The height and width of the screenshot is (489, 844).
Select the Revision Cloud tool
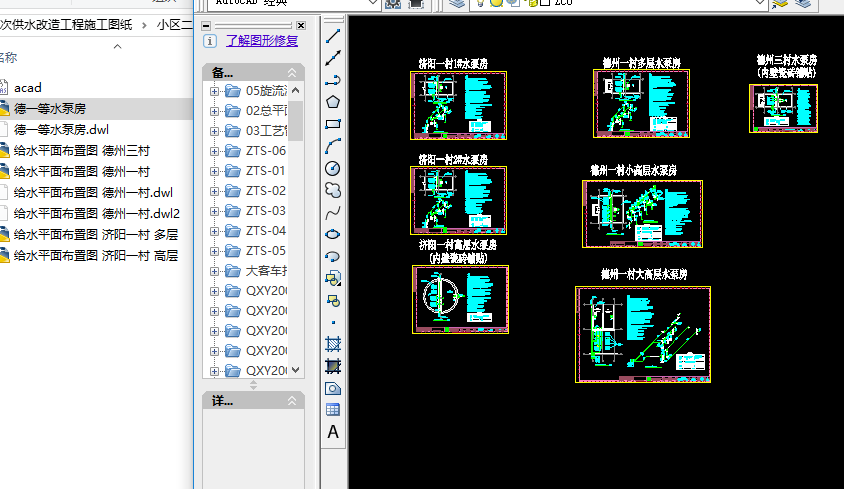coord(333,190)
